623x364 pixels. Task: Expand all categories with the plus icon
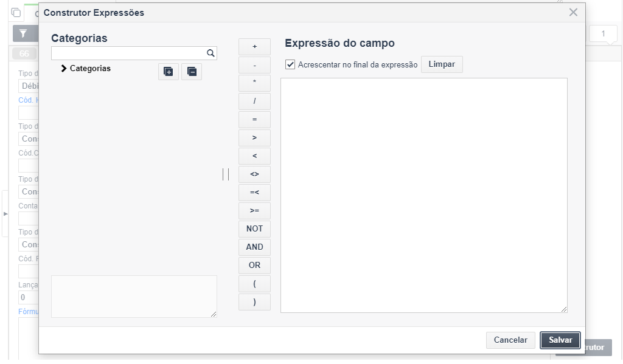coord(169,72)
